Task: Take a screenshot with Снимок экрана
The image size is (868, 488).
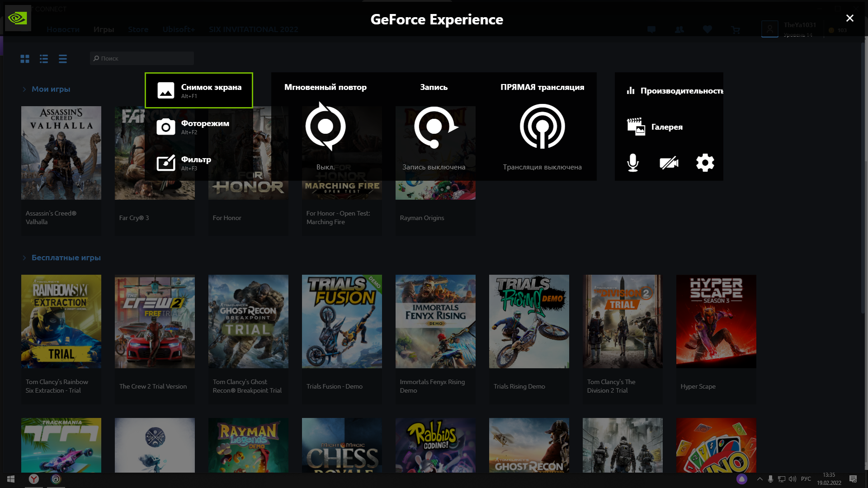Action: 199,90
